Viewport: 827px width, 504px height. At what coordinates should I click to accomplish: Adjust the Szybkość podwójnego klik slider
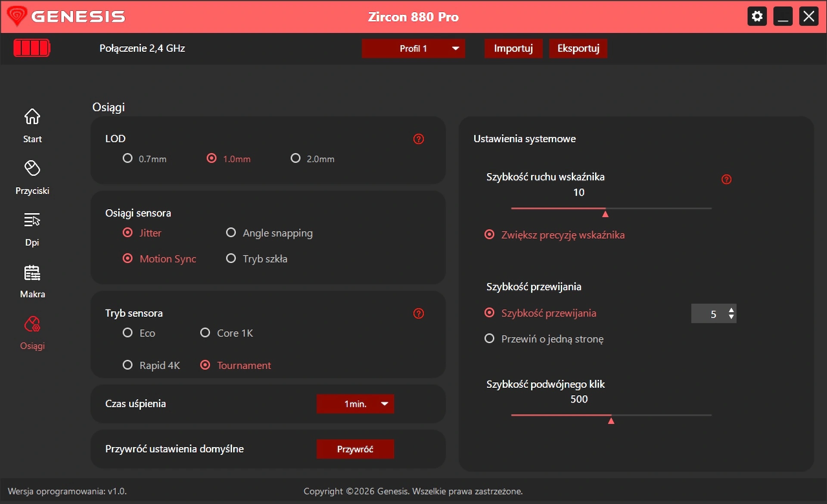click(x=611, y=415)
